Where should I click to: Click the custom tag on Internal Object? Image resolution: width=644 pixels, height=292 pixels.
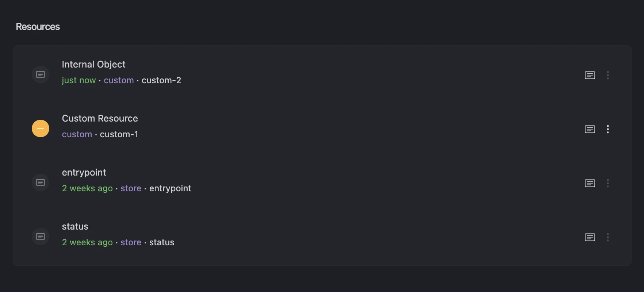coord(119,80)
